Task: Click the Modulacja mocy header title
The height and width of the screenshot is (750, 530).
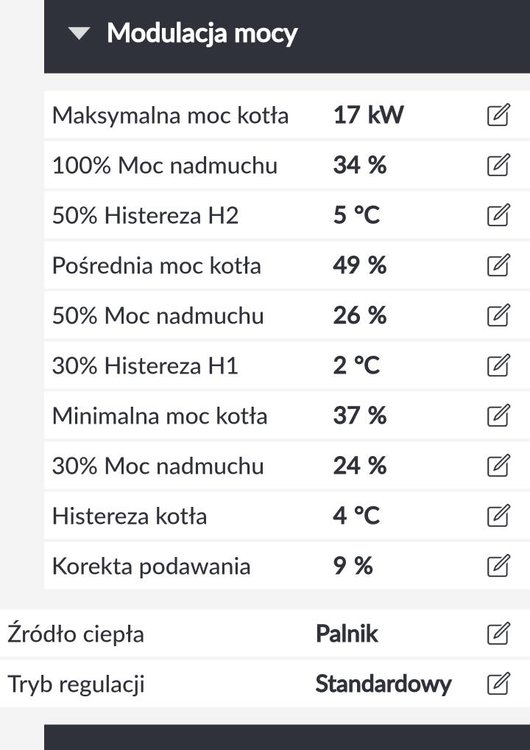Action: (202, 33)
